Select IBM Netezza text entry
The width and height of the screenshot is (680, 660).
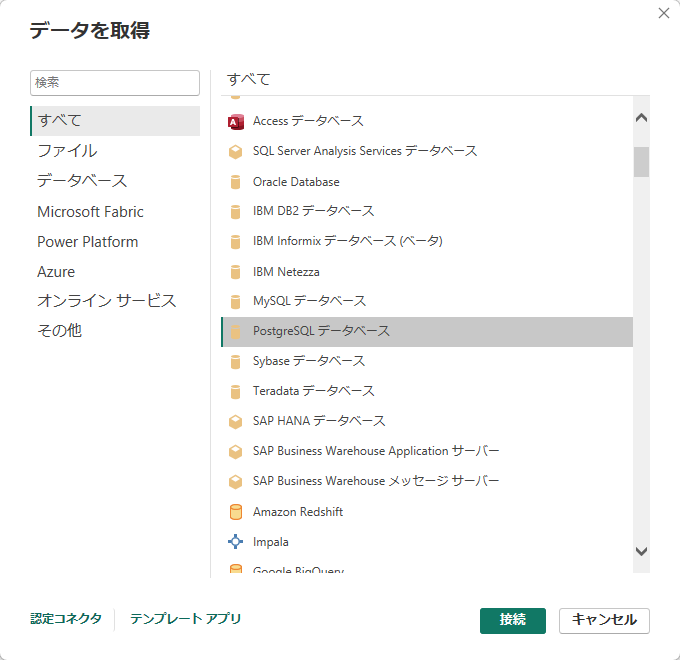286,272
